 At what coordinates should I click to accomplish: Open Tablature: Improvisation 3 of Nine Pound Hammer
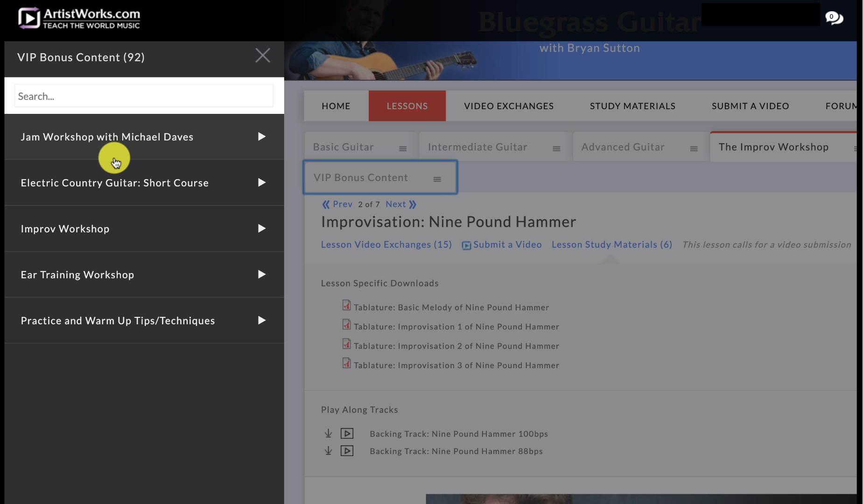click(x=456, y=365)
